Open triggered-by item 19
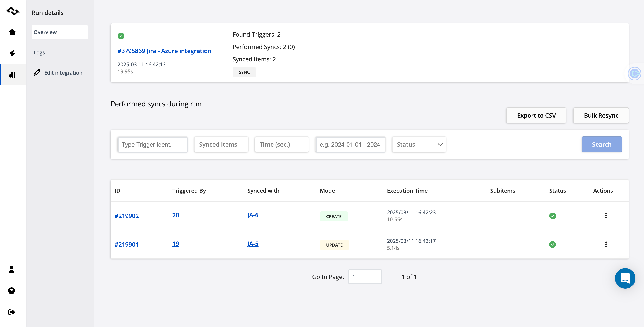This screenshot has width=644, height=327. tap(176, 243)
